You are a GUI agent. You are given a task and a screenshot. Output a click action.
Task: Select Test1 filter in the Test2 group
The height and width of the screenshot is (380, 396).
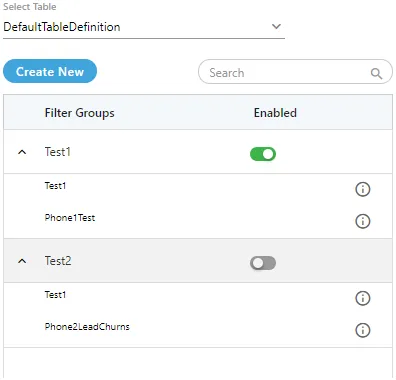55,295
